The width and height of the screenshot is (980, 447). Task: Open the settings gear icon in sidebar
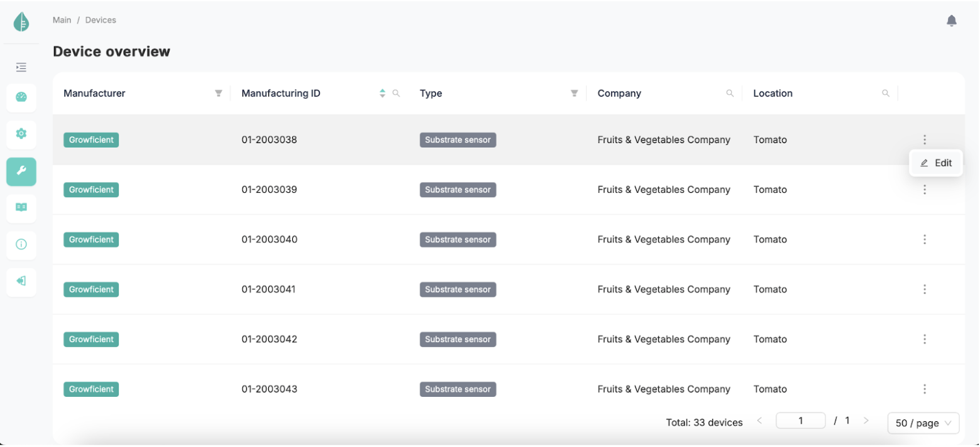coord(21,134)
